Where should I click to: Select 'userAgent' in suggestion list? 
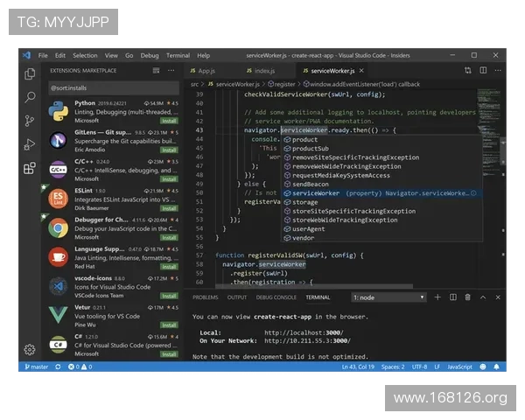pos(381,229)
